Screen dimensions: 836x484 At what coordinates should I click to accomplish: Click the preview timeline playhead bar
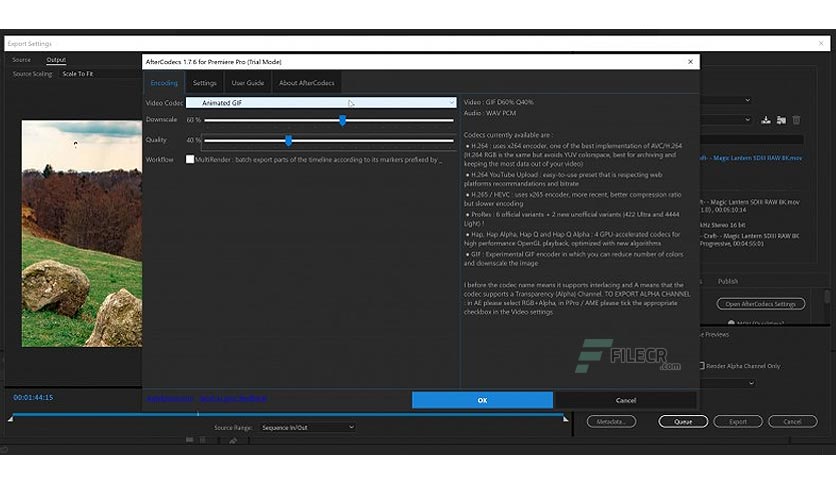[x=198, y=414]
